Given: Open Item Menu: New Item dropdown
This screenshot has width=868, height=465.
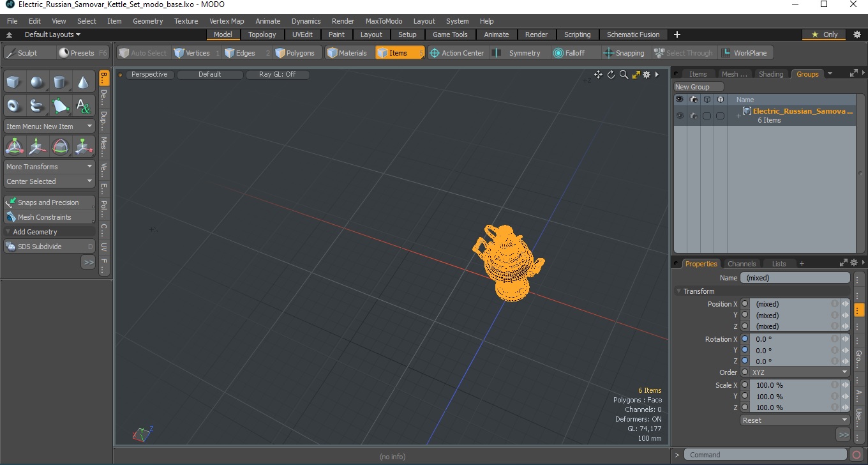Looking at the screenshot, I should tap(49, 126).
